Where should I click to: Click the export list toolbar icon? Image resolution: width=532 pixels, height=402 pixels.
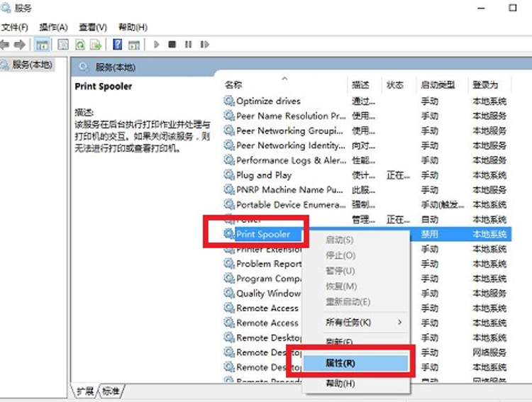click(95, 45)
